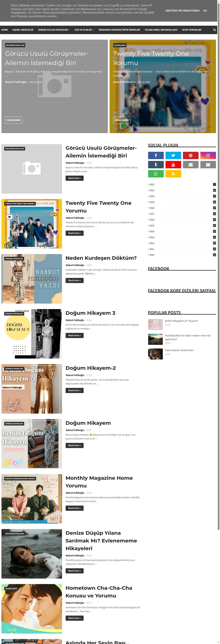This screenshot has width=220, height=644.
Task: Click the Gündelik Mevzular tag on Doğum Hikayem-2 image
Action: (14, 369)
